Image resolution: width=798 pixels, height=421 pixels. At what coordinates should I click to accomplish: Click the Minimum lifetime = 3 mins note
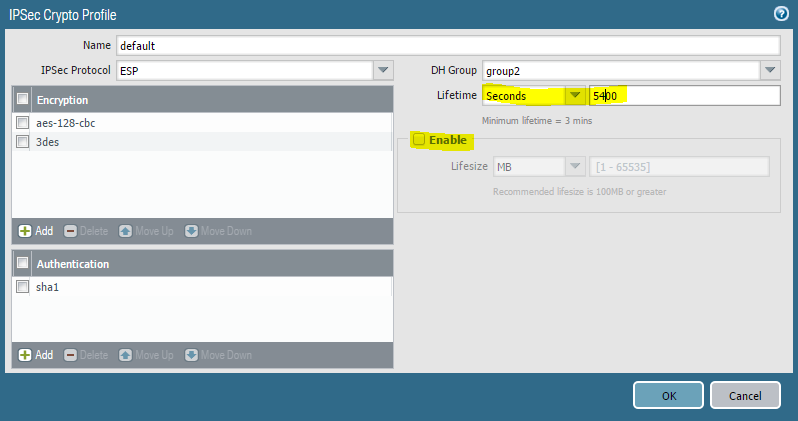537,121
